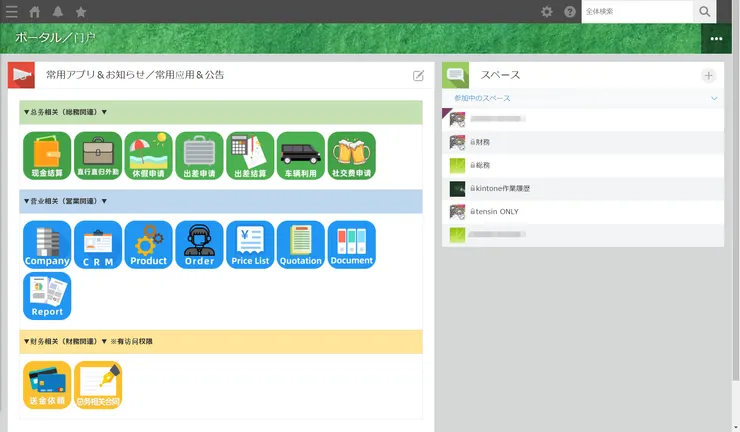
Task: Open the notifications bell
Action: [x=58, y=12]
